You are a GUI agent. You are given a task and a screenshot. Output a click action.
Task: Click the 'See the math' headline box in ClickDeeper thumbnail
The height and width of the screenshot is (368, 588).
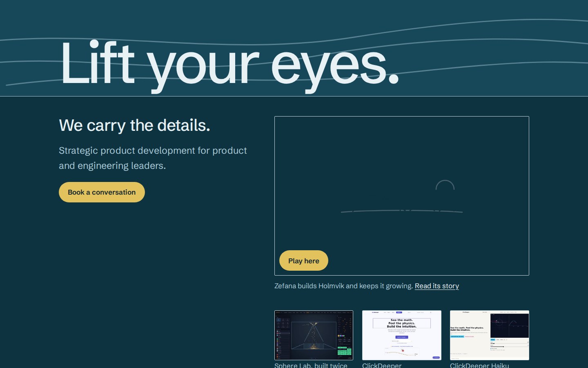(x=402, y=323)
